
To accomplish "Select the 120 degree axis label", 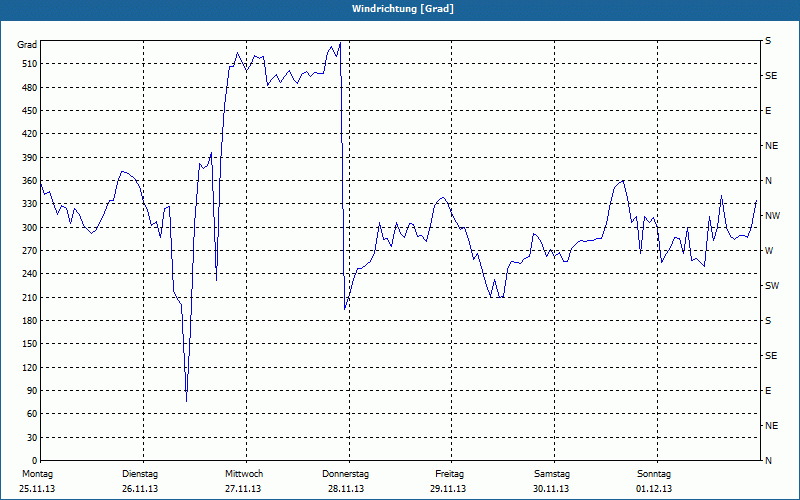I will 29,367.
